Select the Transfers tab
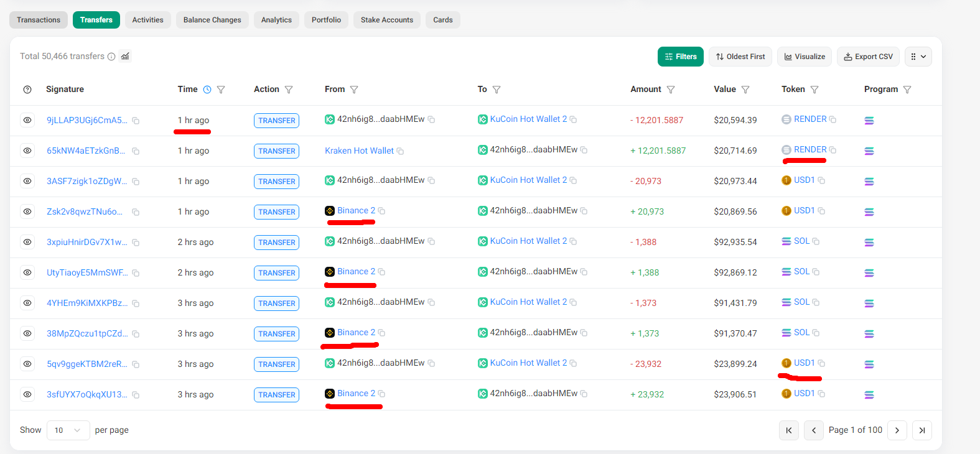Screen dimensions: 980x454 coord(96,20)
